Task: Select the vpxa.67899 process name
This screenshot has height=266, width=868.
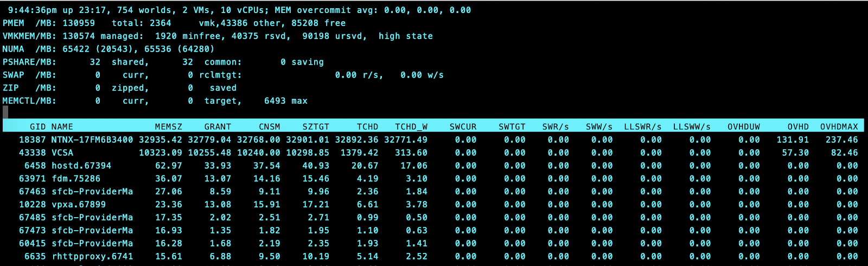Action: coord(79,205)
